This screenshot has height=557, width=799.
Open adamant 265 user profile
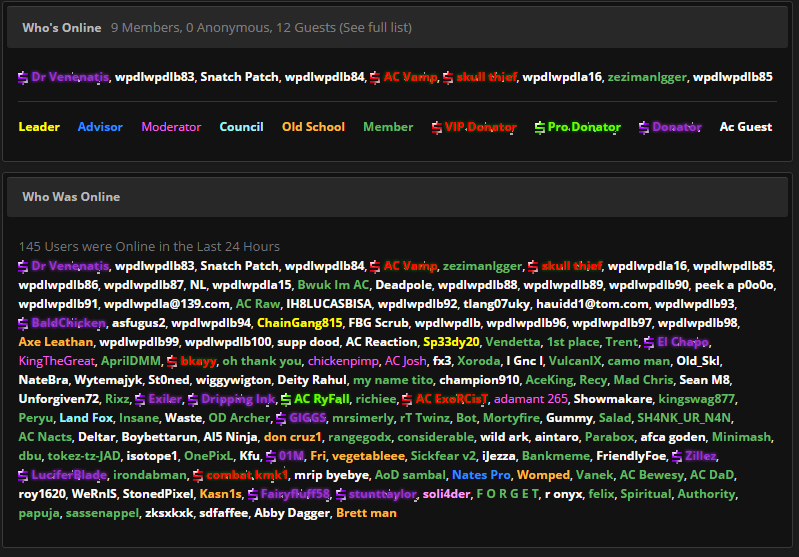pyautogui.click(x=531, y=399)
